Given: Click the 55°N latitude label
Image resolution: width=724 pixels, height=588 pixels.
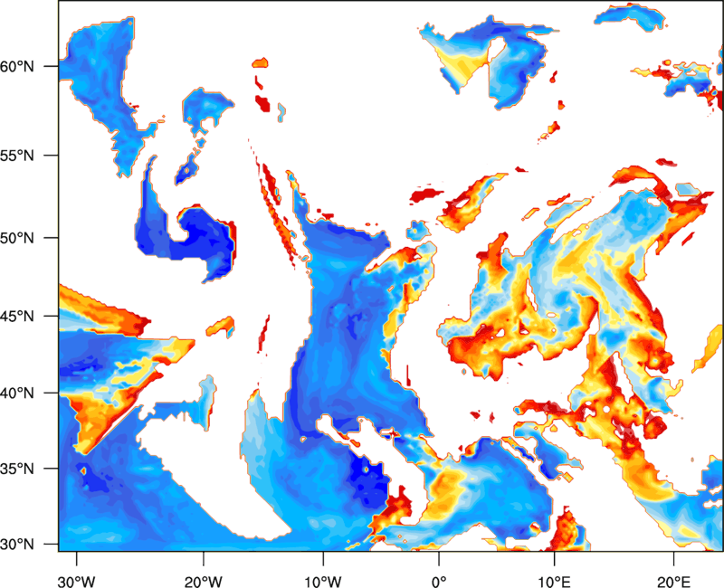Looking at the screenshot, I should [x=17, y=156].
